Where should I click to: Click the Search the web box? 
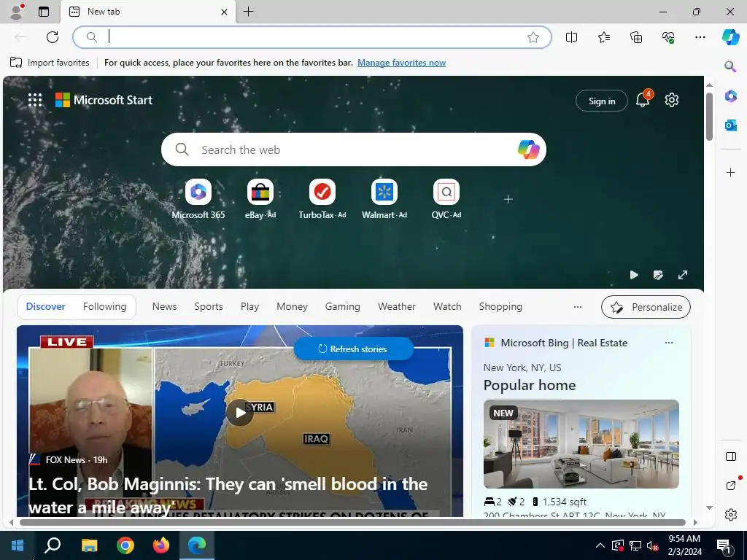354,149
